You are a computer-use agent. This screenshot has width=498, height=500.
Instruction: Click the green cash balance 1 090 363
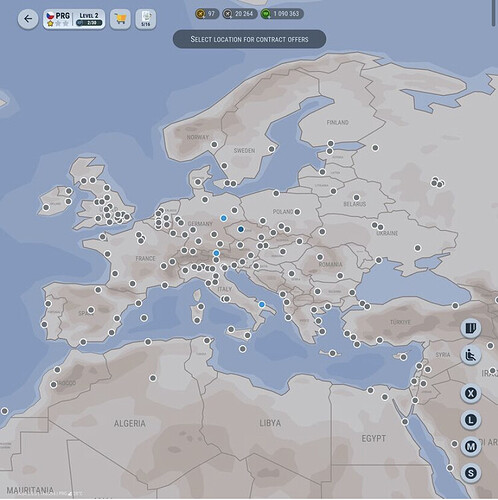[282, 14]
